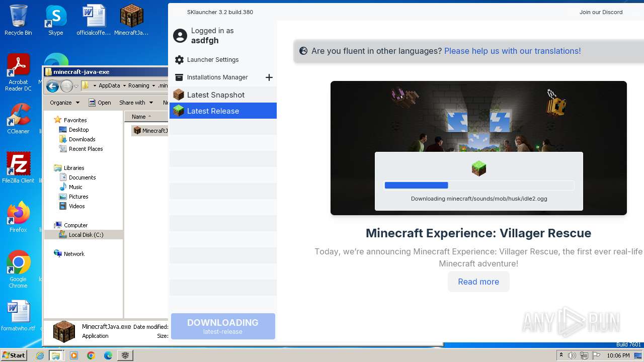Viewport: 644px width, 362px height.
Task: Show hidden tray icons chevron
Action: point(561,355)
